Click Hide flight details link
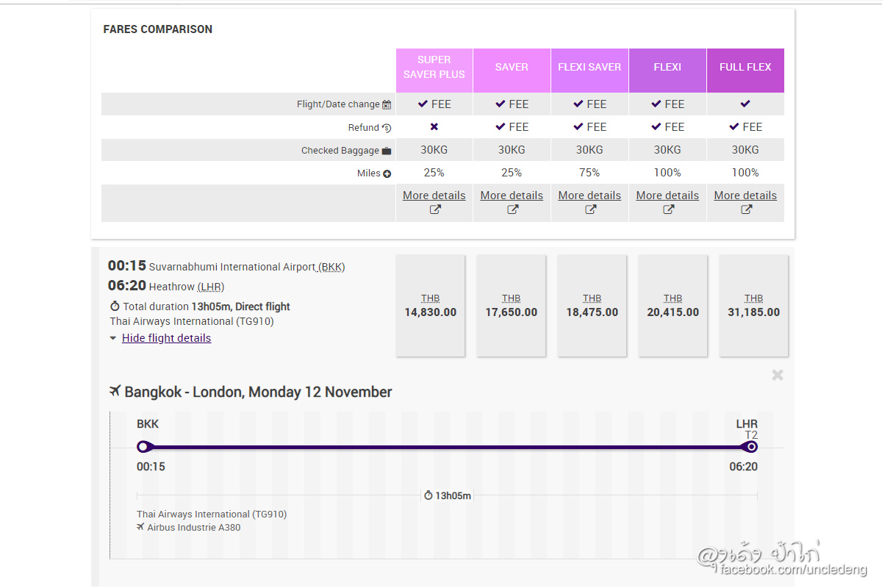This screenshot has height=588, width=882. pyautogui.click(x=166, y=338)
